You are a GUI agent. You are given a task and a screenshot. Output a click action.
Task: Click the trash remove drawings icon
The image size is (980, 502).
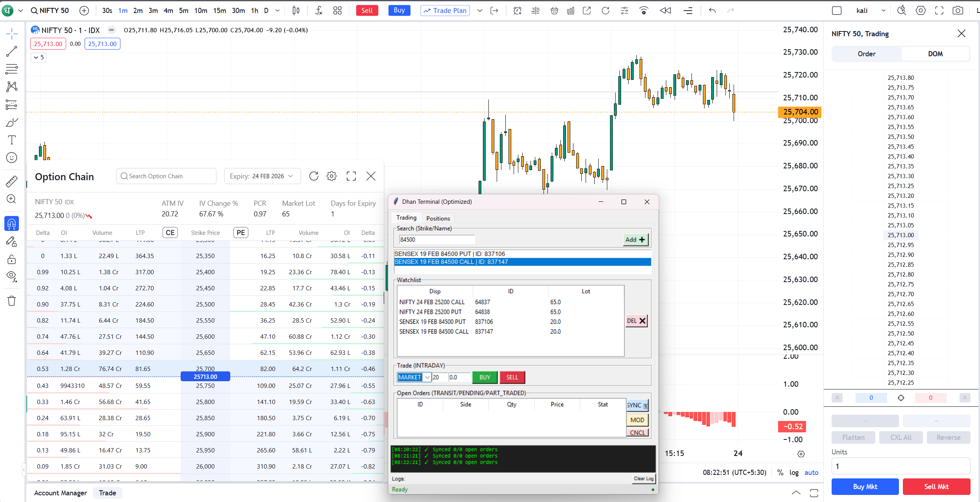(x=12, y=301)
